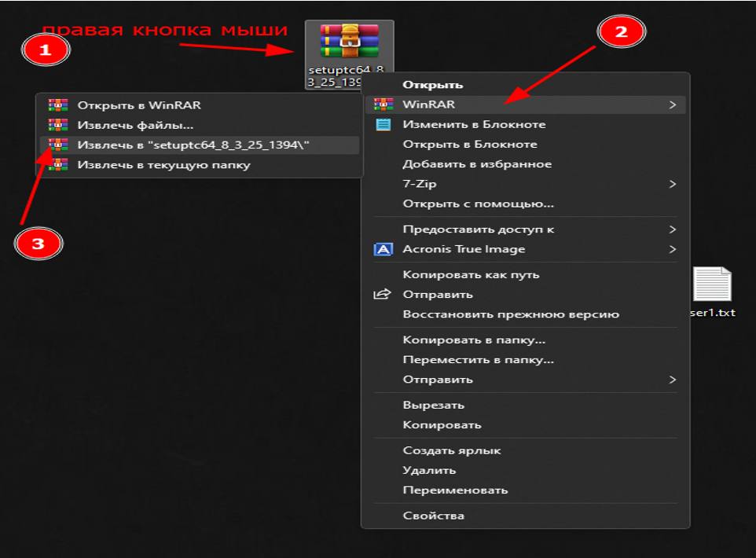Open the 7-Zip menu entry
Viewport: 756px width, 558px height.
pyautogui.click(x=526, y=184)
